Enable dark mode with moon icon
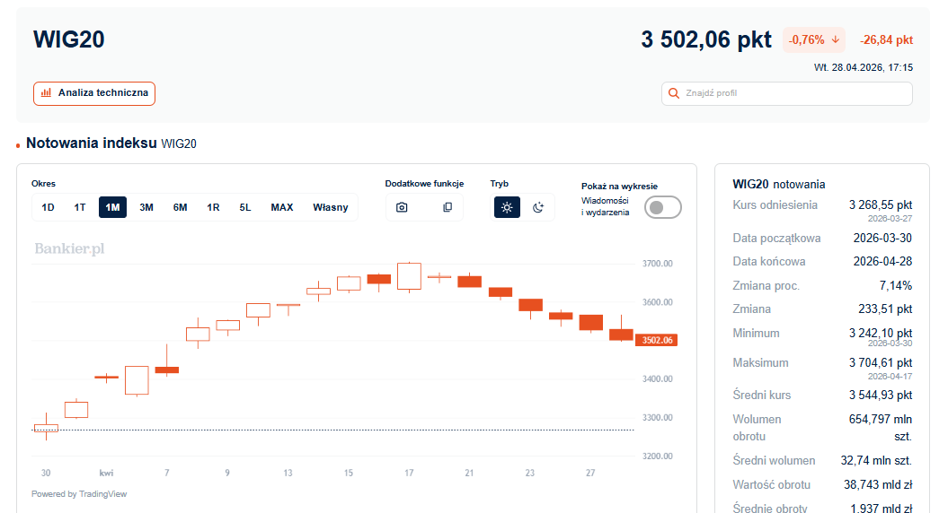The image size is (948, 513). tap(538, 207)
